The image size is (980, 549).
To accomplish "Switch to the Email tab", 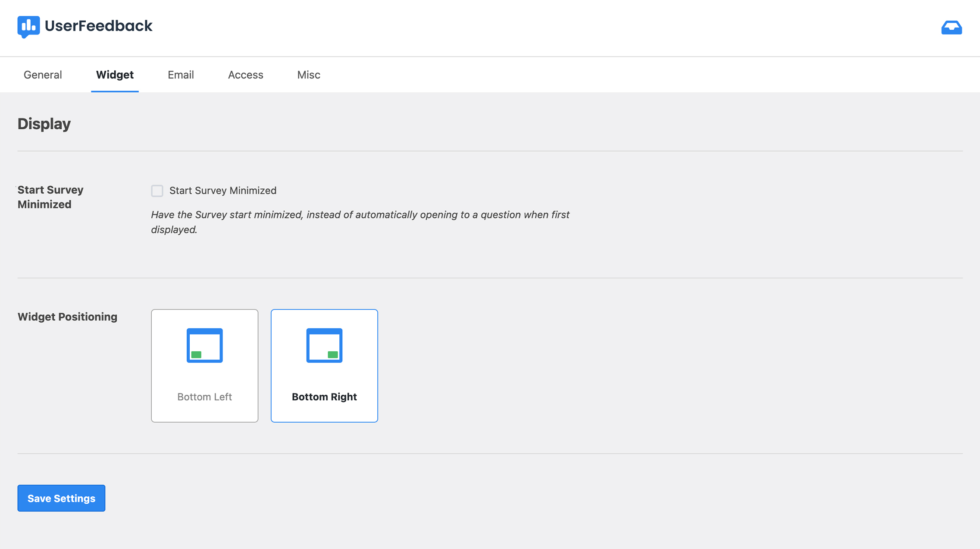I will 180,75.
